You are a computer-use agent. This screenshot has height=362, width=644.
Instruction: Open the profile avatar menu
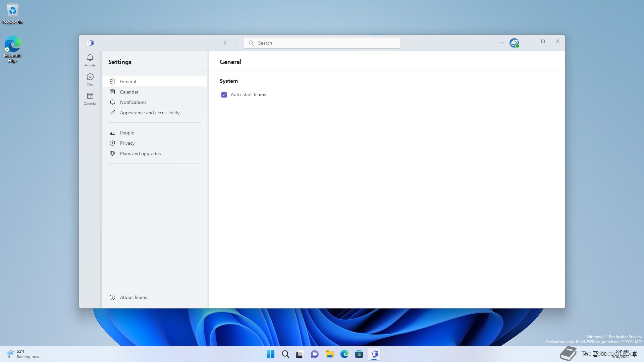coord(514,43)
